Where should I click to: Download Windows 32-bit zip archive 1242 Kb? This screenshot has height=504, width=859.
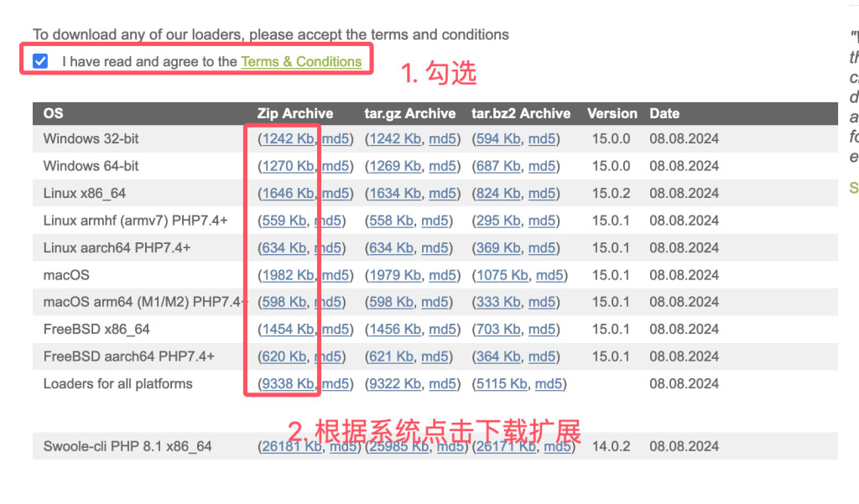tap(288, 138)
